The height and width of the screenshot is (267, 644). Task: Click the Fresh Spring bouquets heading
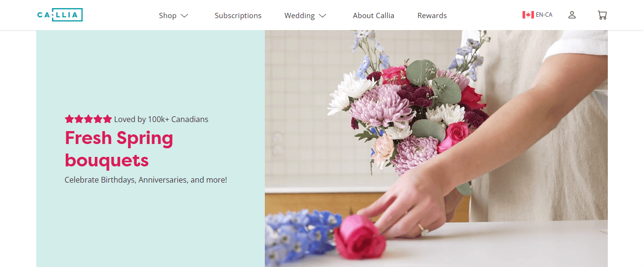coord(119,149)
